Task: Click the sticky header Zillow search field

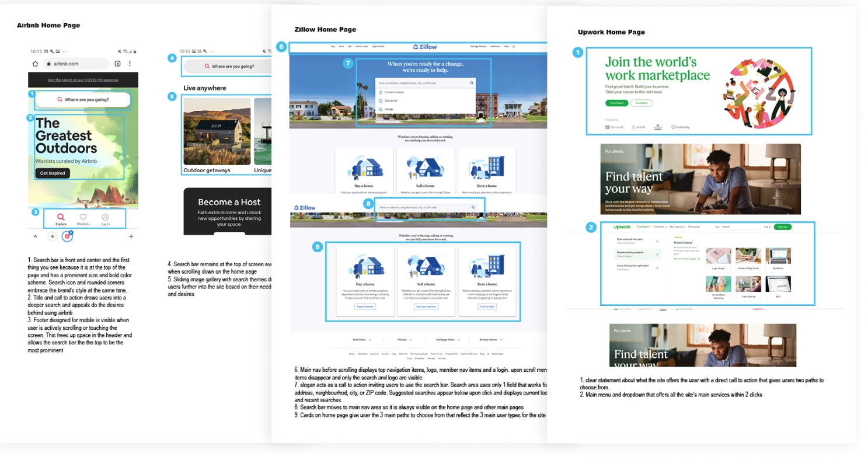Action: click(x=427, y=207)
